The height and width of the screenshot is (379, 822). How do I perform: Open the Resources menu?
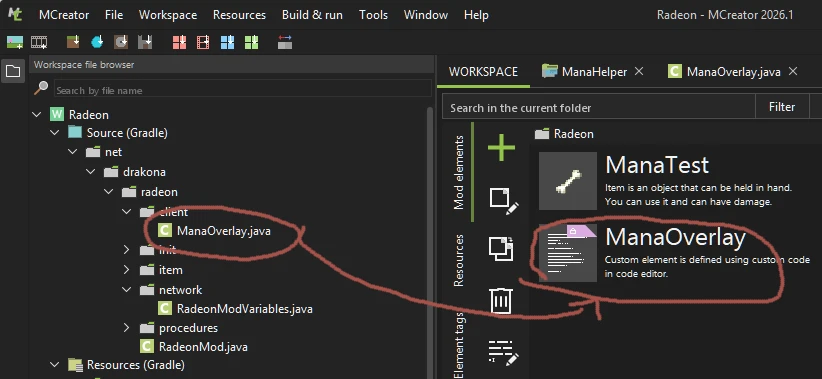tap(239, 15)
